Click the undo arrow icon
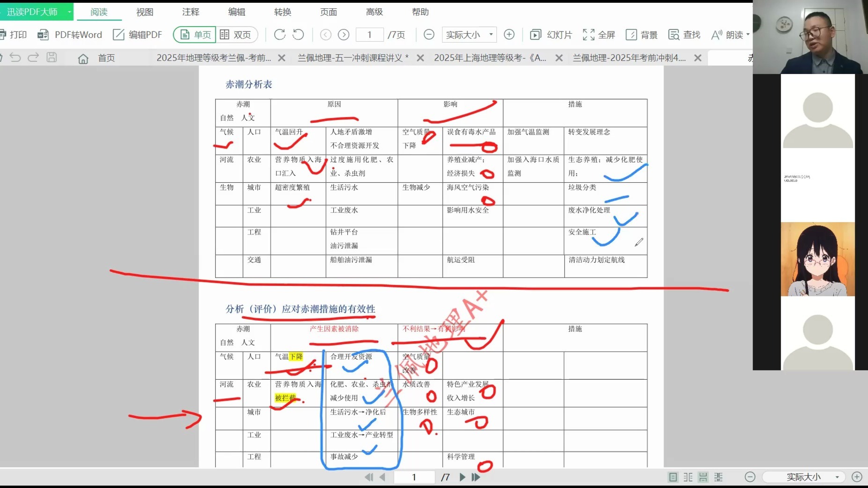Screen dimensions: 868x488 tap(15, 58)
